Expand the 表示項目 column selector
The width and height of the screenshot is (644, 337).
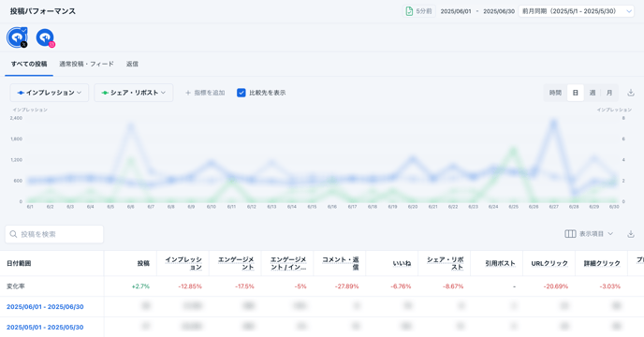tap(589, 234)
